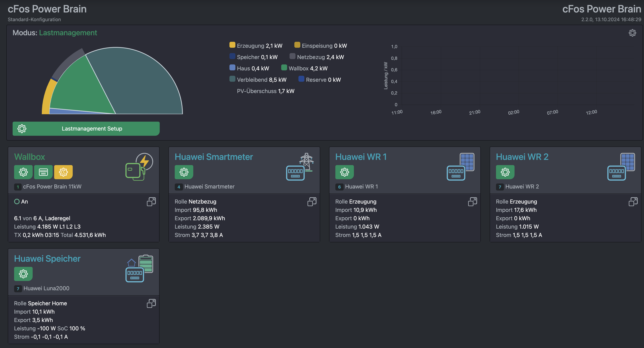Click the Standard-Konfiguration subtitle
The width and height of the screenshot is (644, 348).
[x=34, y=19]
